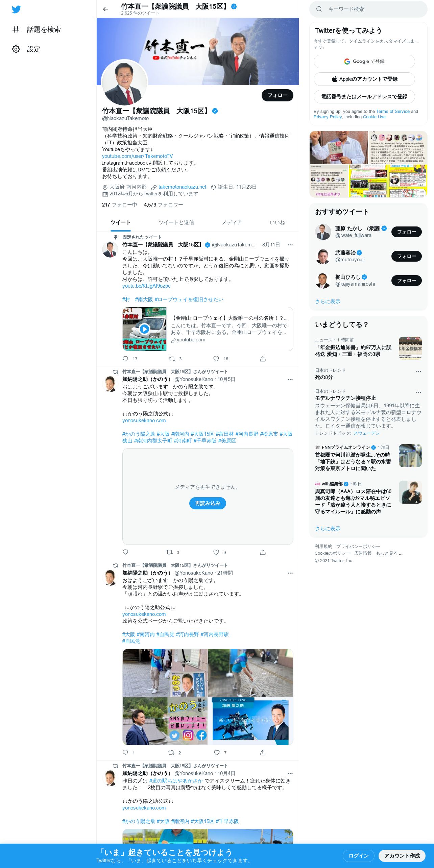Switch to the いいね tab
Viewport: 434px width, 868px height.
point(277,222)
